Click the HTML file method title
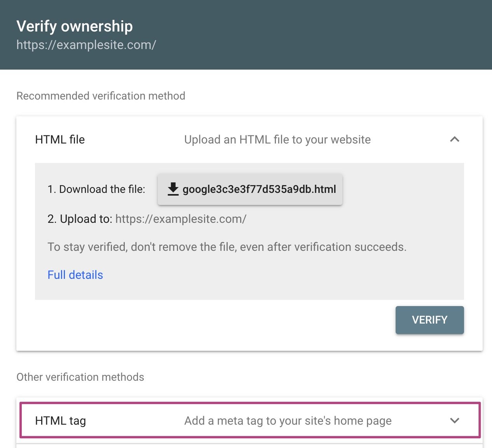The width and height of the screenshot is (492, 448). point(60,140)
